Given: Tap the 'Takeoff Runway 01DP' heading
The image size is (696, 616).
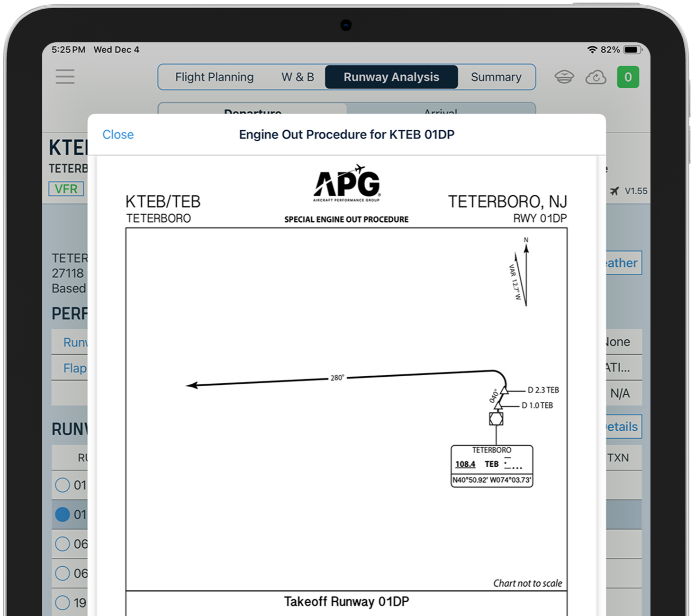Looking at the screenshot, I should (346, 601).
